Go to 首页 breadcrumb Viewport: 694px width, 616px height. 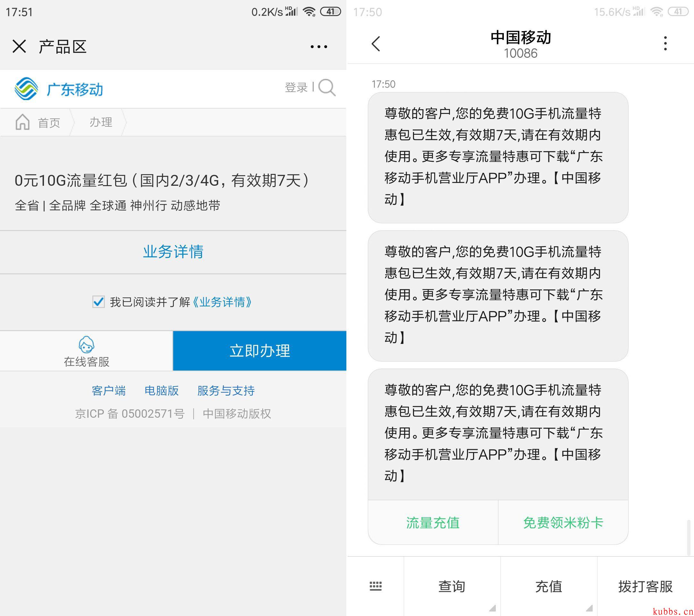point(49,123)
